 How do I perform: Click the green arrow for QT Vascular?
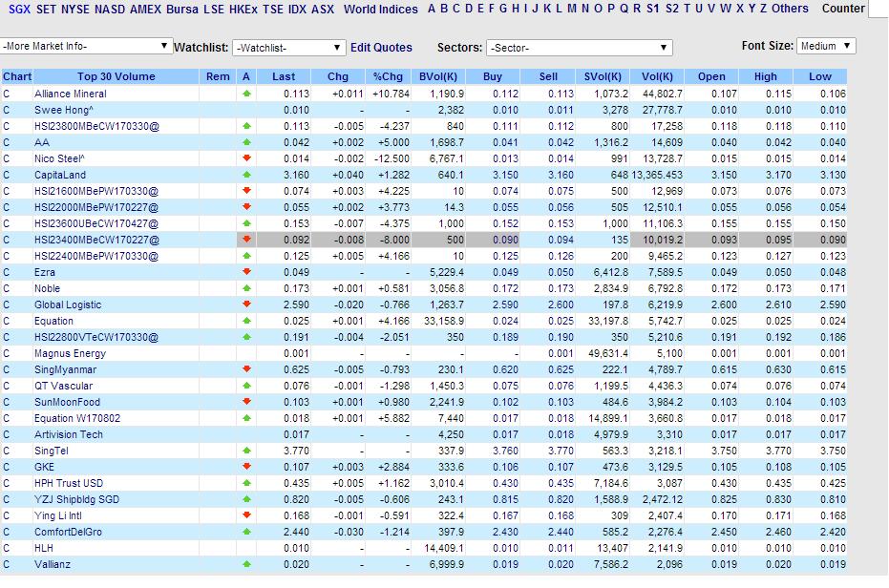(246, 386)
